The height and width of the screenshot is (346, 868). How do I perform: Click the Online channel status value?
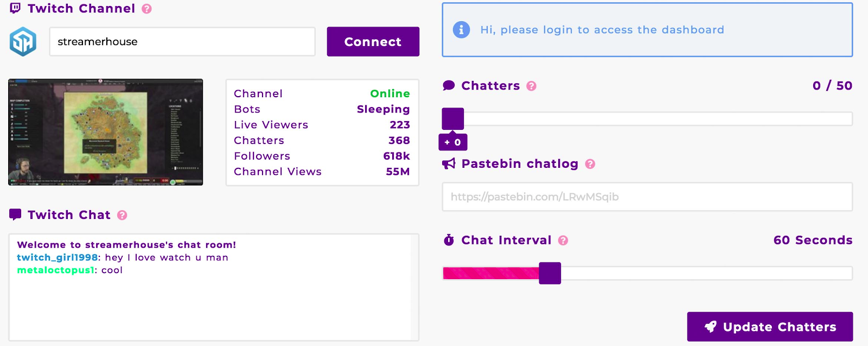[x=390, y=93]
